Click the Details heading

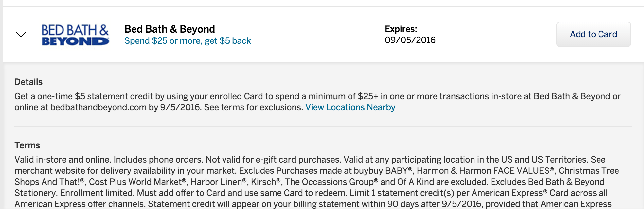[28, 82]
